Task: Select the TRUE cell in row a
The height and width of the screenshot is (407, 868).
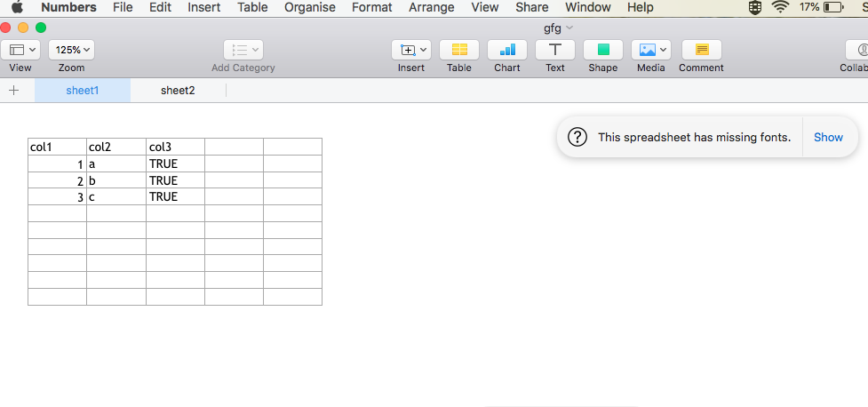Action: click(176, 164)
